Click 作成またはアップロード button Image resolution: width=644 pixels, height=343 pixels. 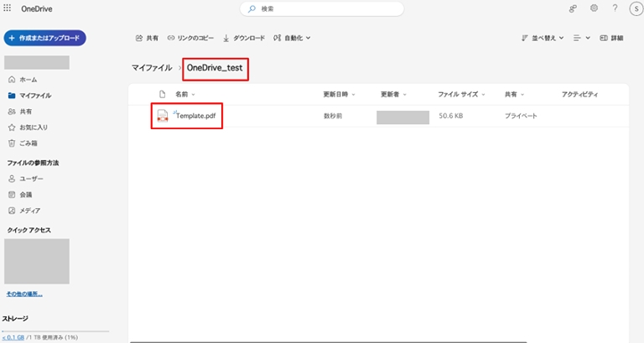pos(44,38)
